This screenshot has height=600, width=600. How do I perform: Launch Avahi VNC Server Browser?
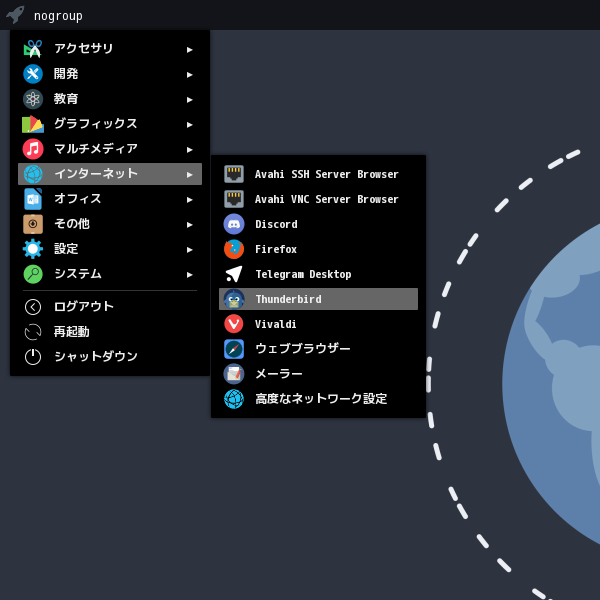[318, 199]
